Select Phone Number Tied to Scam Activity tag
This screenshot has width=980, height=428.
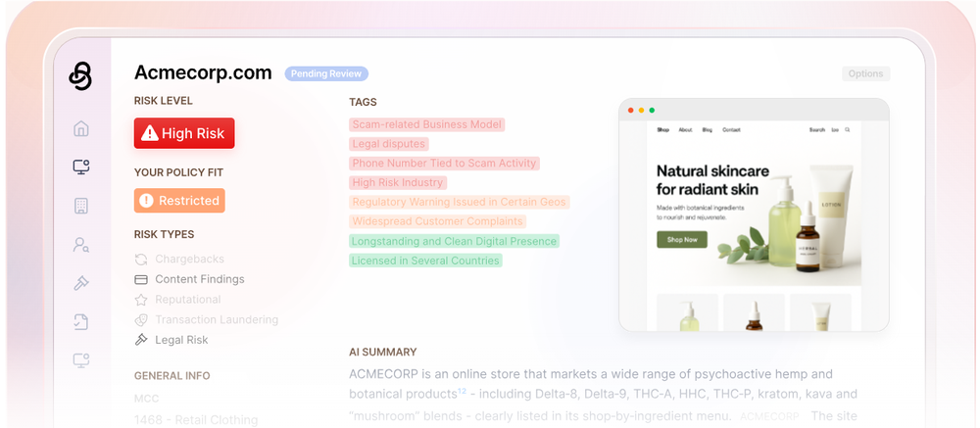coord(444,164)
